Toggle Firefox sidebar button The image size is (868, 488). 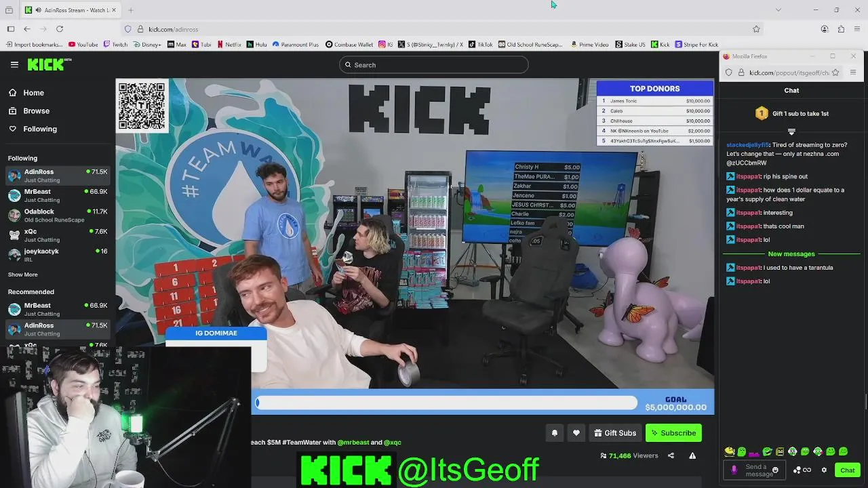coord(11,29)
